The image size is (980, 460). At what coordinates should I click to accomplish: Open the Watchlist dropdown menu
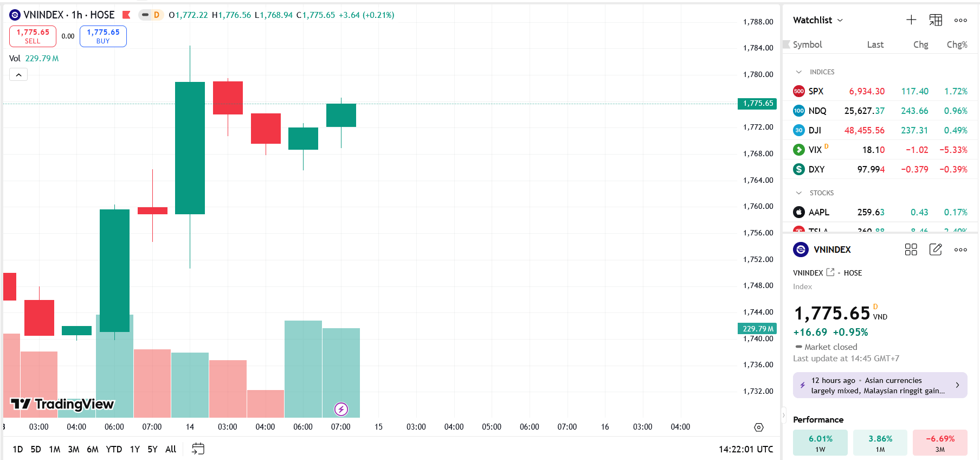(x=818, y=20)
